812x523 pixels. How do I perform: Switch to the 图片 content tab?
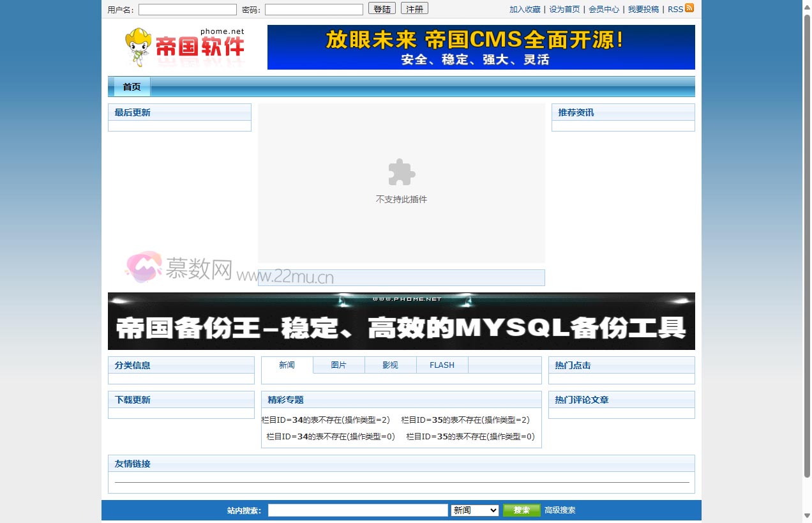338,365
